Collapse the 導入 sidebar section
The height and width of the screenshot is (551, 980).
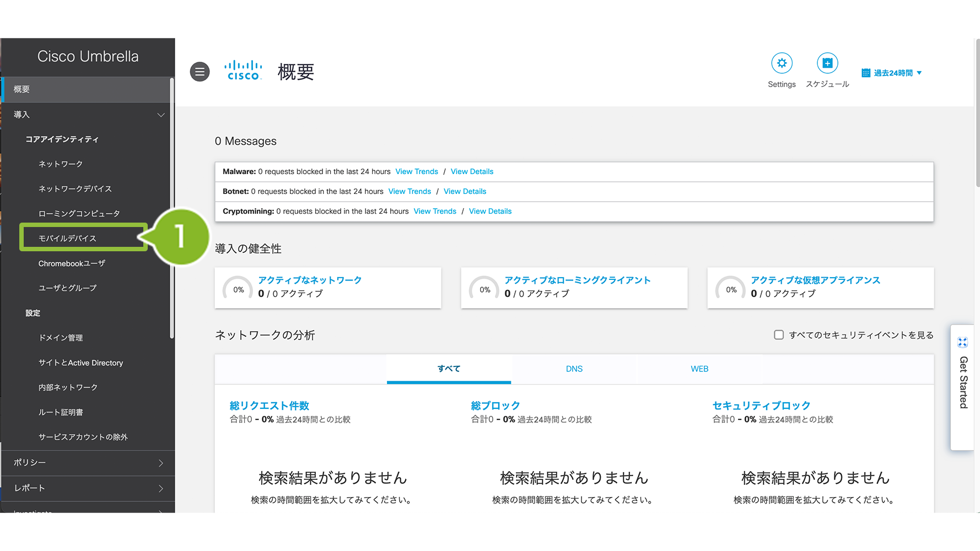160,115
